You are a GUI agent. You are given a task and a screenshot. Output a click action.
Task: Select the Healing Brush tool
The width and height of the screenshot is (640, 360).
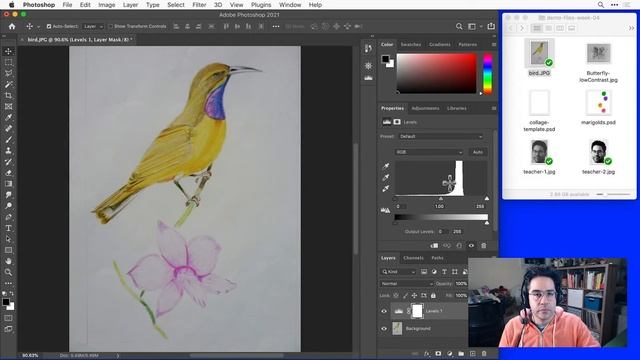coord(8,129)
